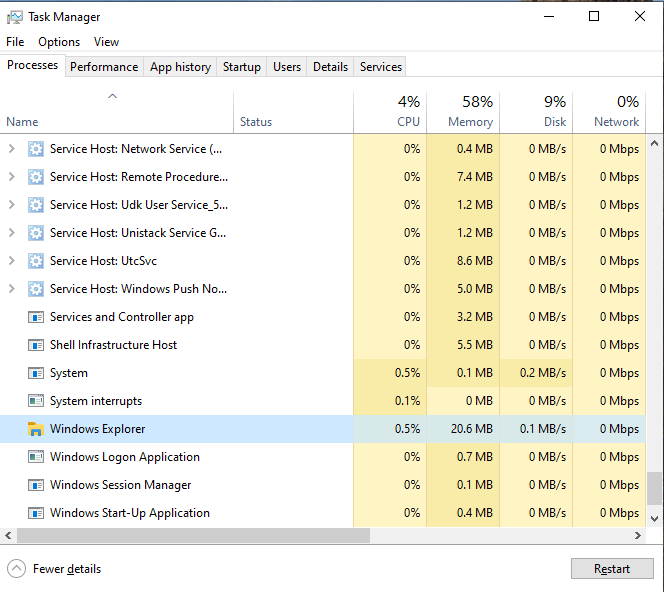The image size is (664, 592).
Task: Expand Service Host: Udk User Service group
Action: click(12, 205)
